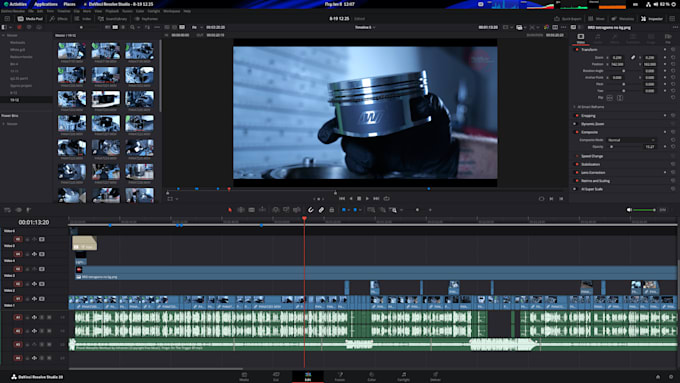Expand the Stabilization section header
The width and height of the screenshot is (680, 383).
591,164
